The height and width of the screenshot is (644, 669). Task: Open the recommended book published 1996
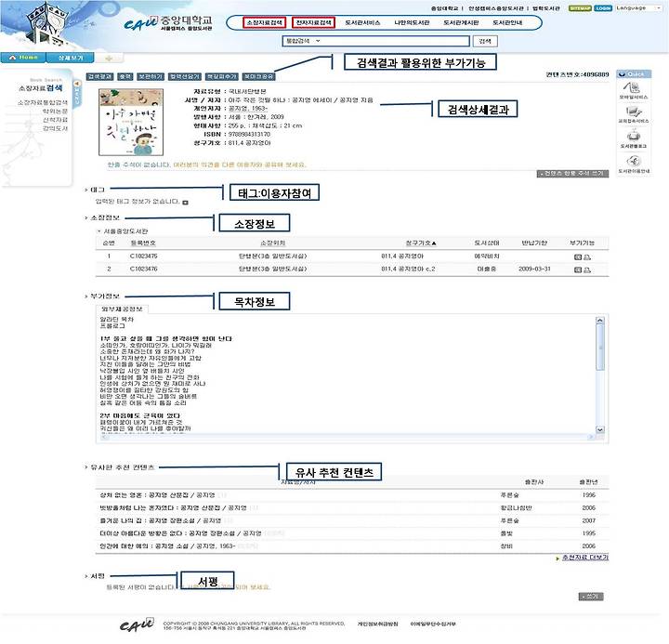[157, 495]
